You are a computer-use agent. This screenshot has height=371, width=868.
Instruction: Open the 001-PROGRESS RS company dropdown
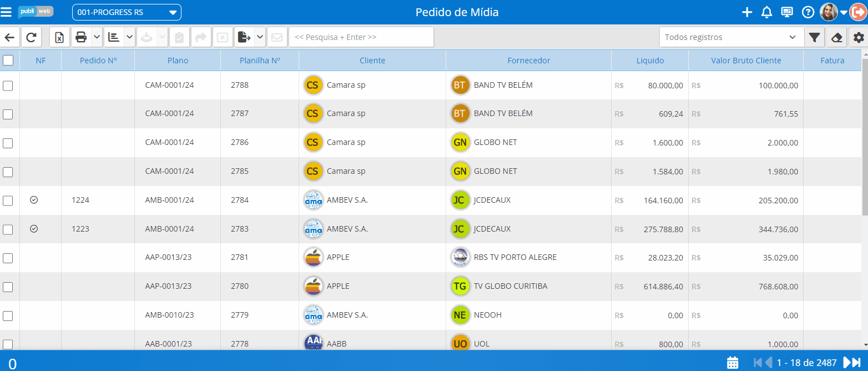(x=127, y=12)
